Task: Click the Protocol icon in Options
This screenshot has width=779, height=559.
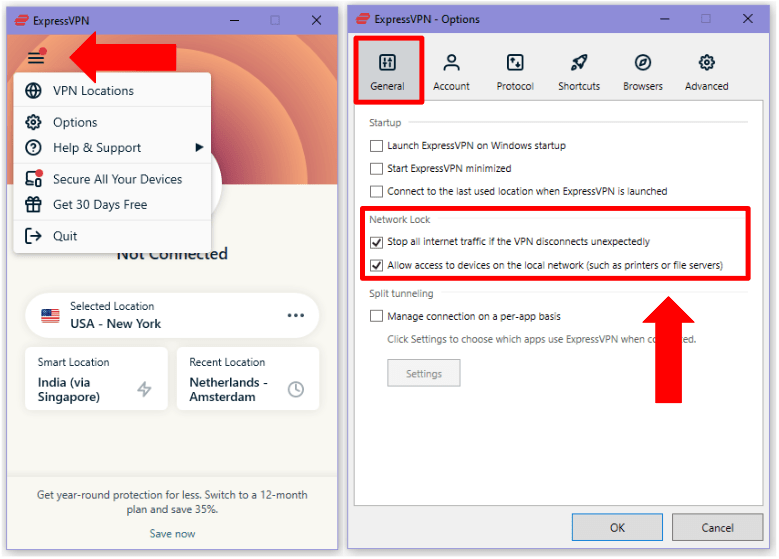Action: coord(515,63)
